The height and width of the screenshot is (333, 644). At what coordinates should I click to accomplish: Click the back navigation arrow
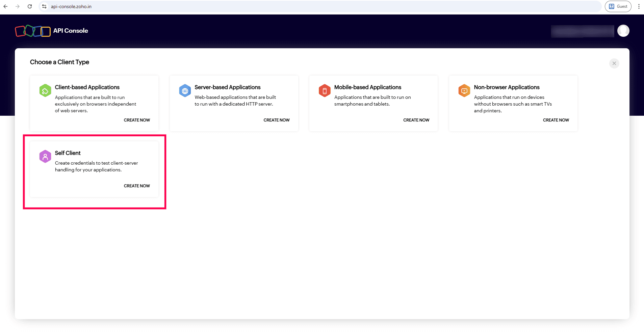[x=5, y=6]
